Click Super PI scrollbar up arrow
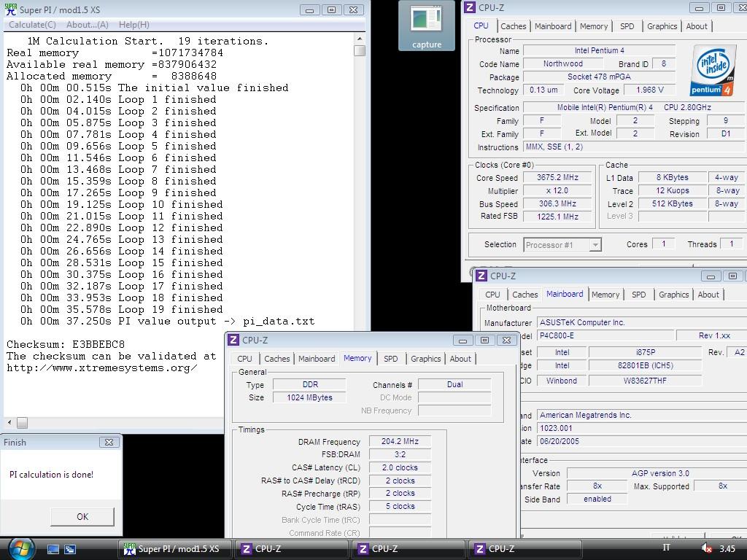 coord(360,39)
